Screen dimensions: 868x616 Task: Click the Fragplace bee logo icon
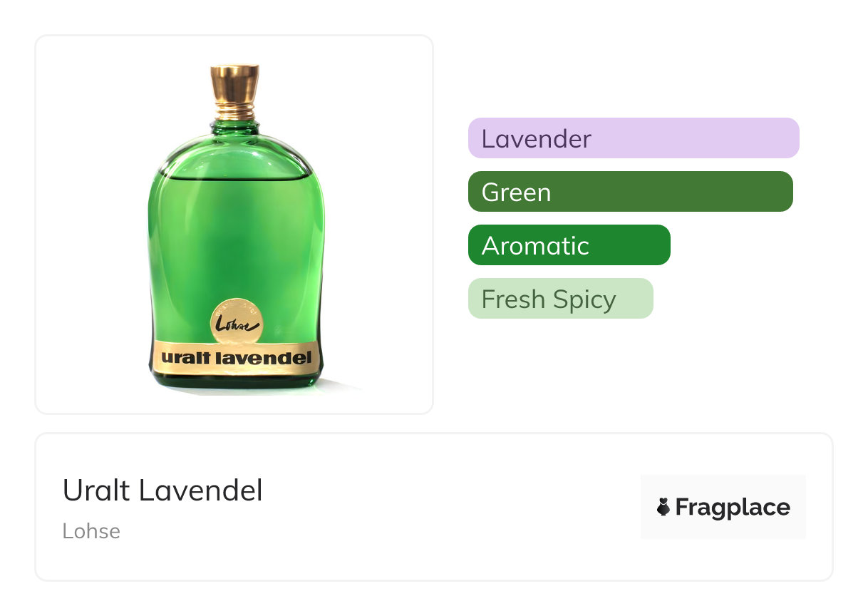pos(663,507)
